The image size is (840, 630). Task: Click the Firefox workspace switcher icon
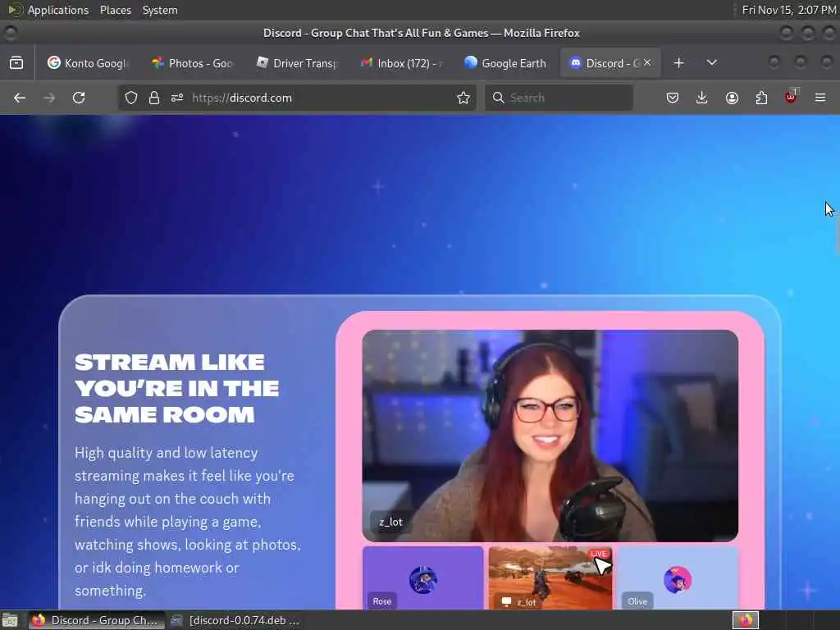746,620
